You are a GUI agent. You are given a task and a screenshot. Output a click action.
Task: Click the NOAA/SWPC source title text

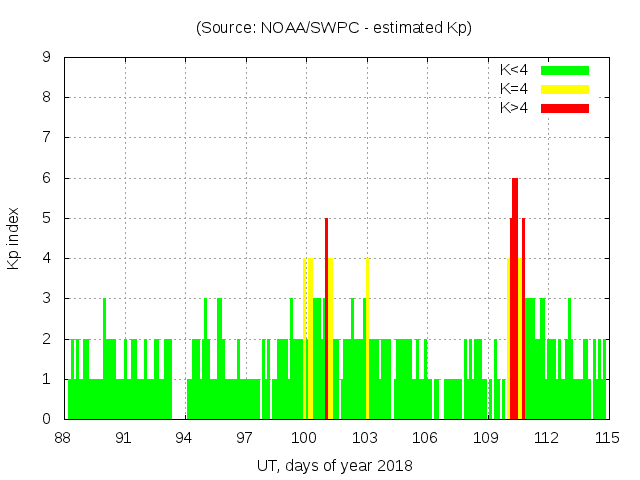334,28
